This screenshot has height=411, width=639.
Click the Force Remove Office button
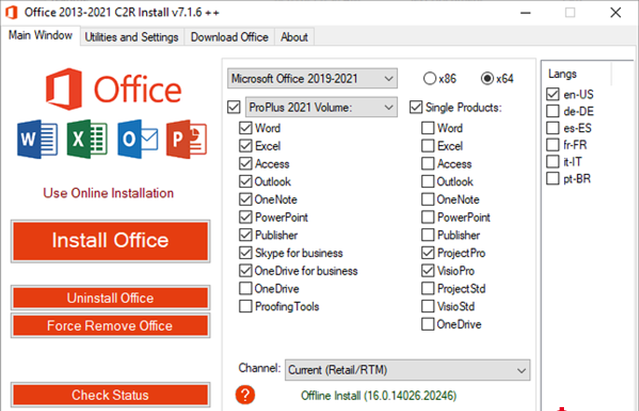pos(110,326)
